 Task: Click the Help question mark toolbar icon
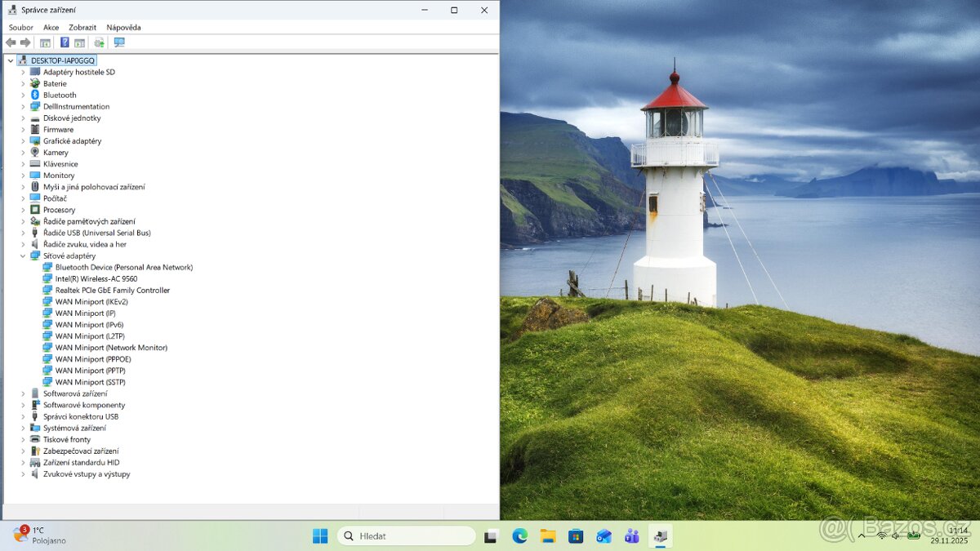click(x=65, y=42)
